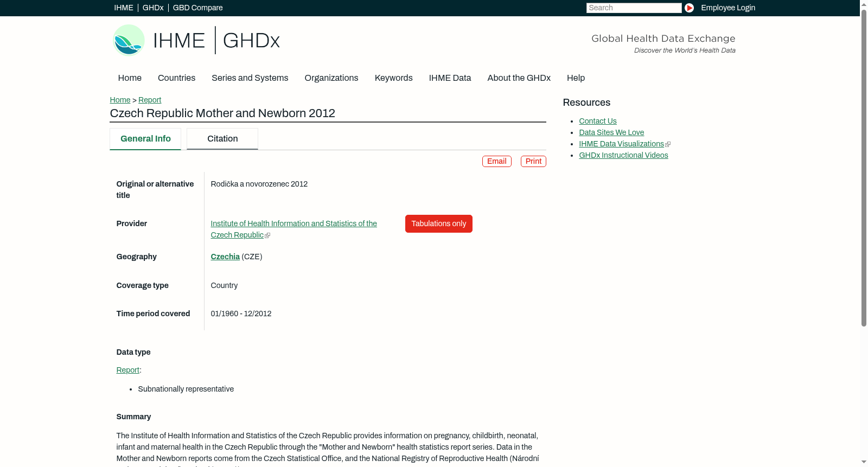Viewport: 868px width, 467px height.
Task: Switch to the General Info tab
Action: point(145,139)
